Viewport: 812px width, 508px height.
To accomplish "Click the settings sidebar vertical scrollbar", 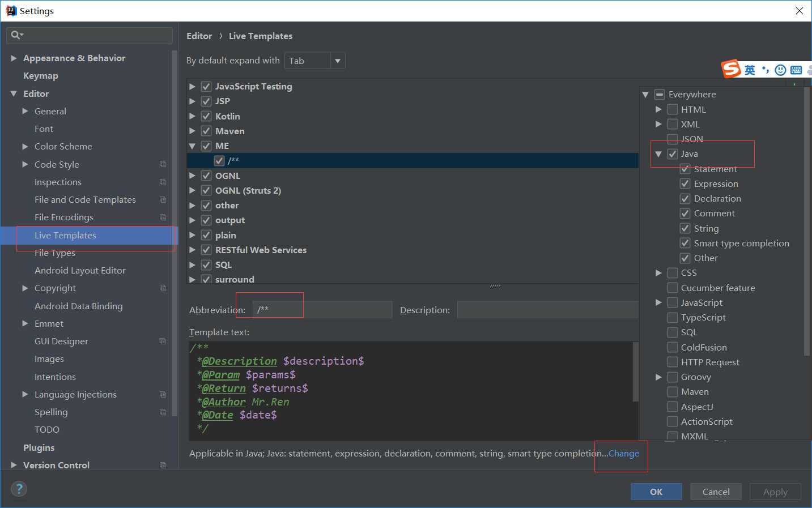I will click(175, 233).
